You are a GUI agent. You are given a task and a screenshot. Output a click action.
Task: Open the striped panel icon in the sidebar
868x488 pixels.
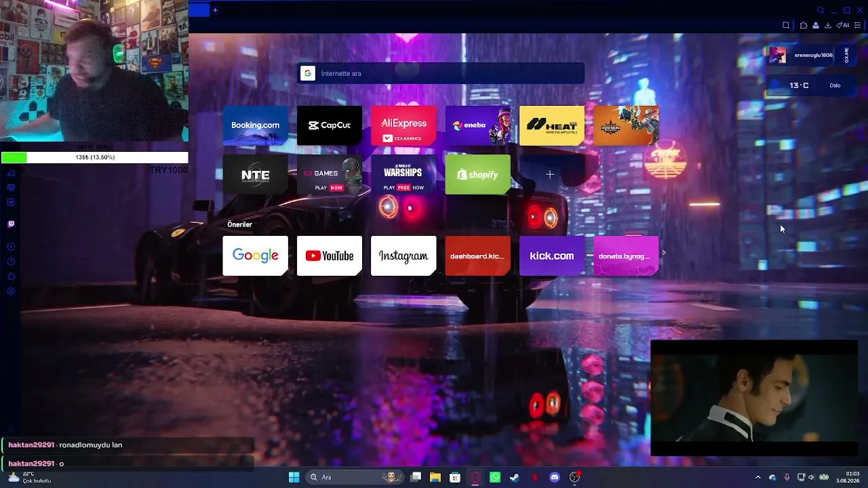pyautogui.click(x=11, y=188)
